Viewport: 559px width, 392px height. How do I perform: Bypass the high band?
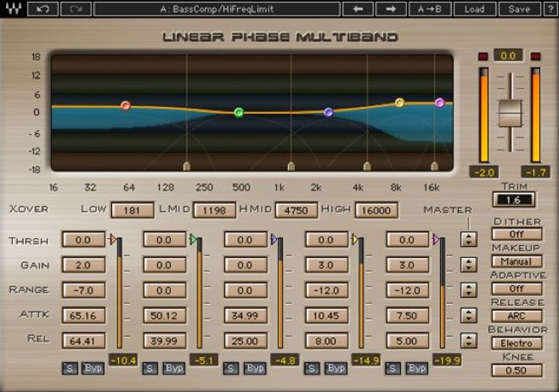coord(416,368)
